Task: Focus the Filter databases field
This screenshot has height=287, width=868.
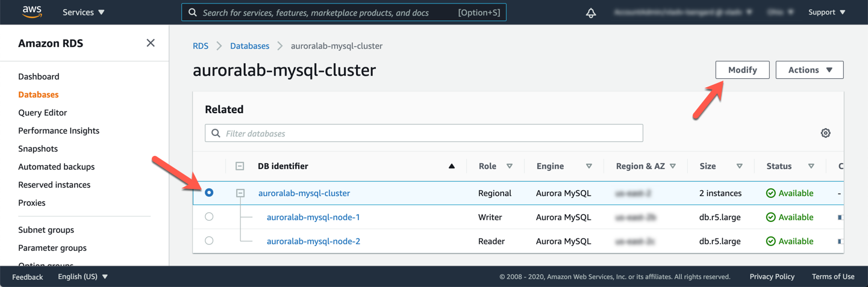Action: tap(424, 133)
